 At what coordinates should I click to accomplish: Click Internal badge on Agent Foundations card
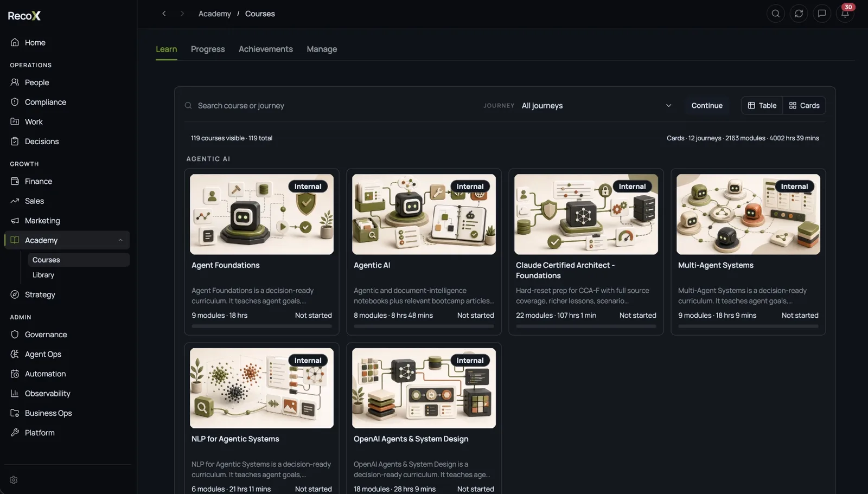coord(308,187)
